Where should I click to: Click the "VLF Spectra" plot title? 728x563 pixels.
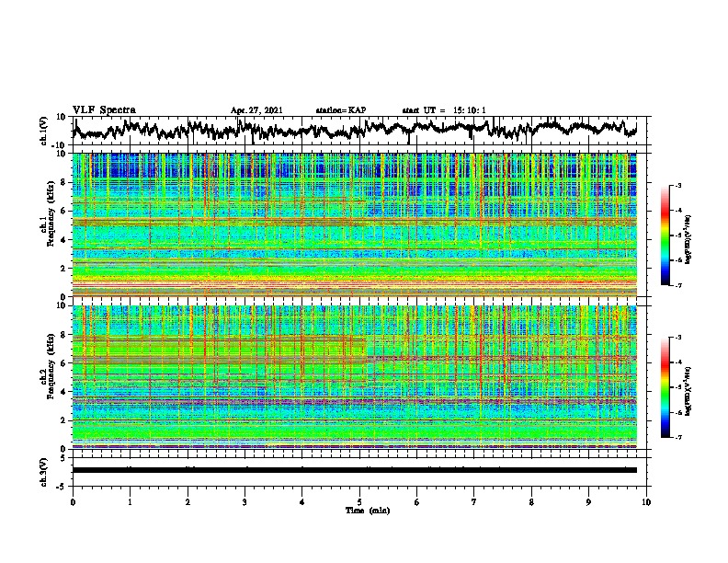point(104,109)
